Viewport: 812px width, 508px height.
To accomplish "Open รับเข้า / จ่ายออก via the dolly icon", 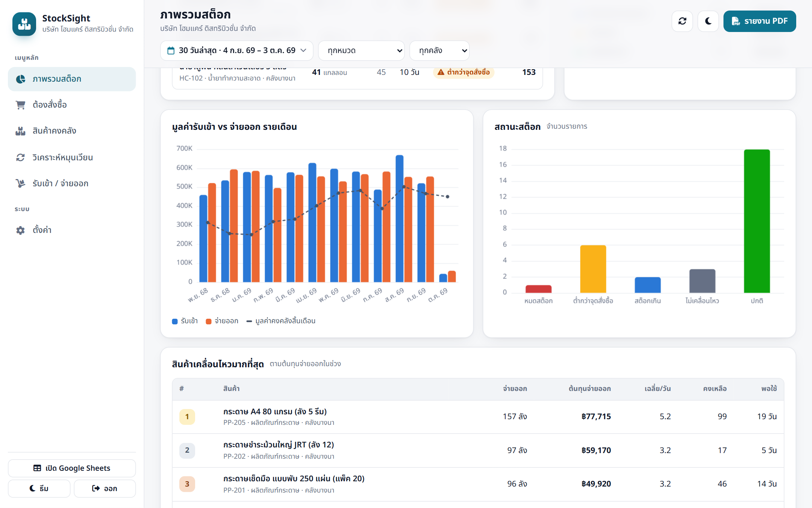I will pos(20,183).
